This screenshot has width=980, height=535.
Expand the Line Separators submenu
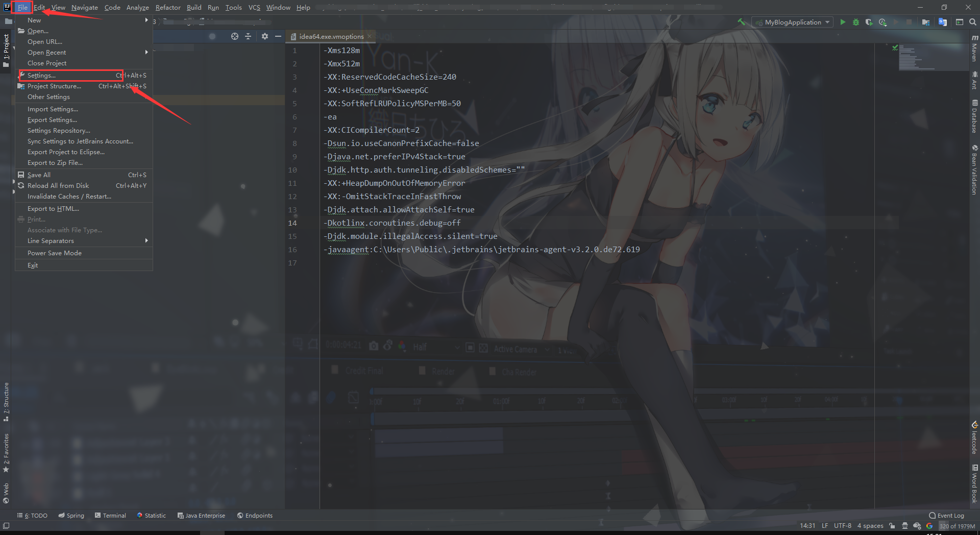pos(84,241)
